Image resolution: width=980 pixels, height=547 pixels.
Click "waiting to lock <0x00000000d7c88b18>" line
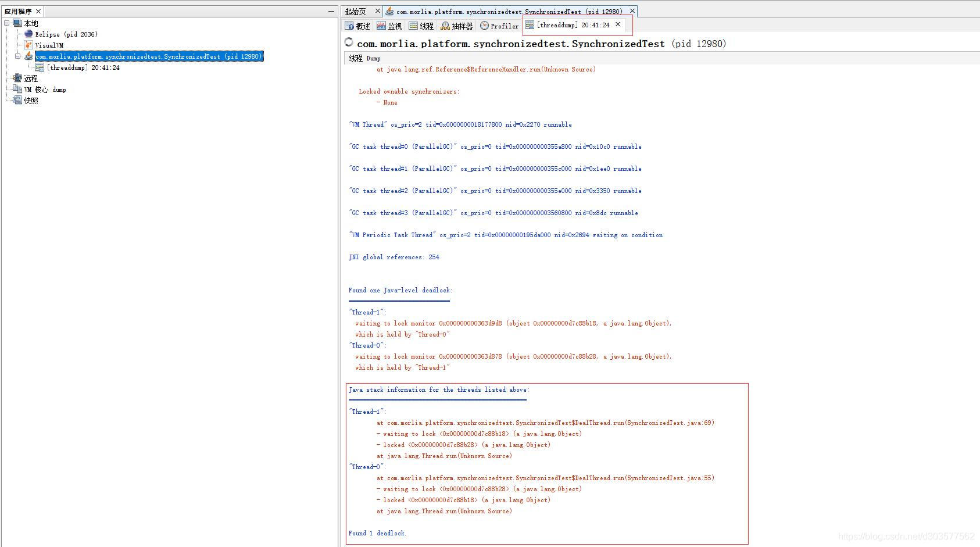(479, 434)
